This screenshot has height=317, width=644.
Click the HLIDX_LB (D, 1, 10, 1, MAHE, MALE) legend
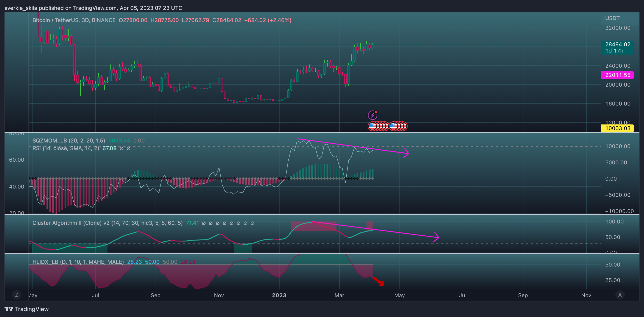tap(78, 262)
